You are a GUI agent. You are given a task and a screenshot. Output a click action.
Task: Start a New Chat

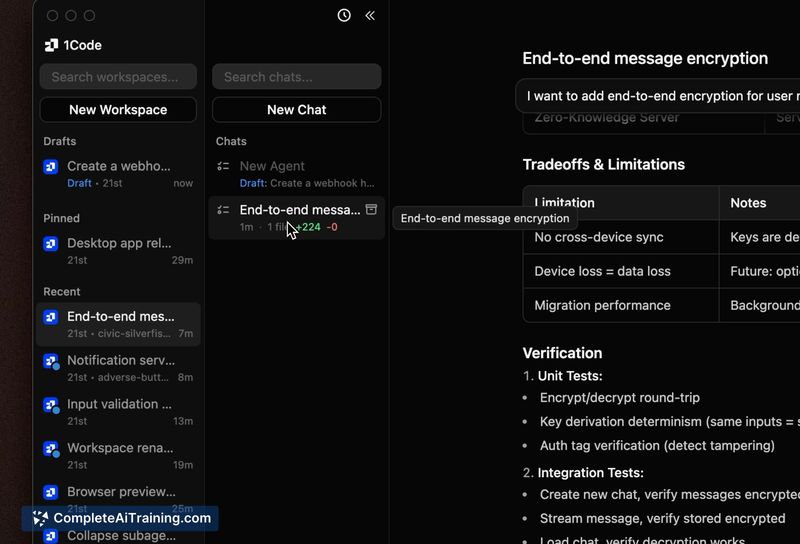tap(296, 110)
